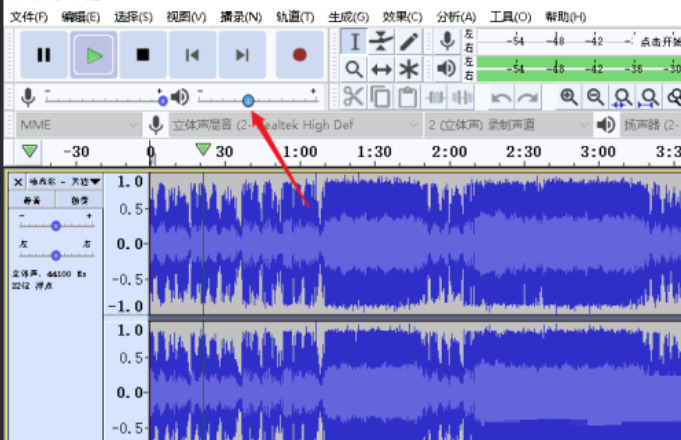Toggle the track Mute (静音) button
The height and width of the screenshot is (440, 681).
coord(32,200)
